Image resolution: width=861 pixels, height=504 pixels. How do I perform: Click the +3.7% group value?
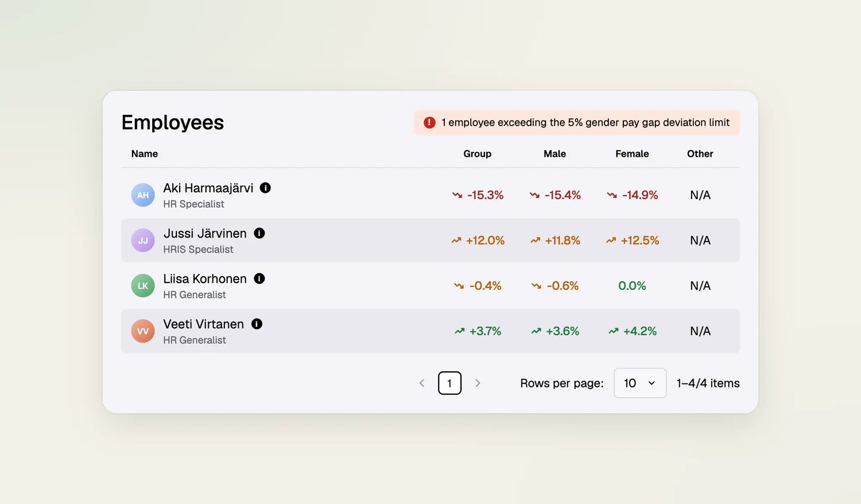click(486, 331)
